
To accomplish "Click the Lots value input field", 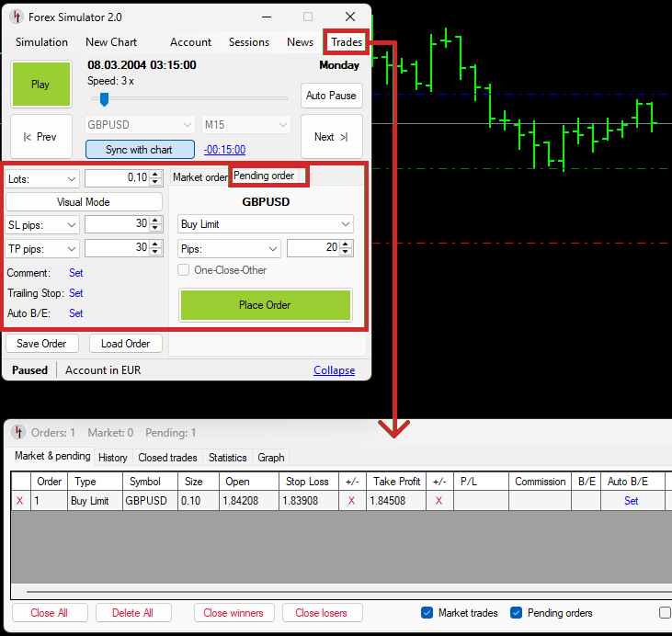I will 118,178.
